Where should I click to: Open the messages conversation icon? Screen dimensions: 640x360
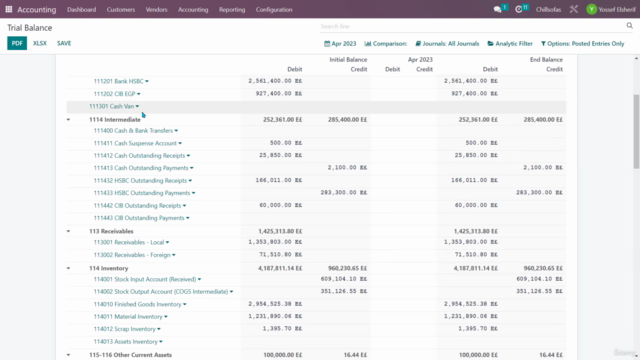pos(497,9)
